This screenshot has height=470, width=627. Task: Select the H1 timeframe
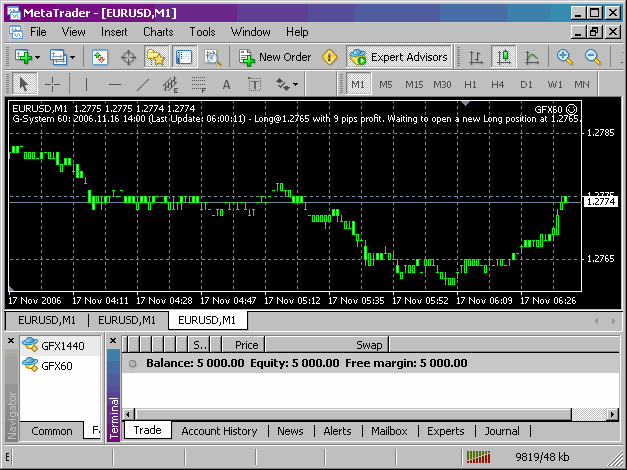tap(470, 84)
